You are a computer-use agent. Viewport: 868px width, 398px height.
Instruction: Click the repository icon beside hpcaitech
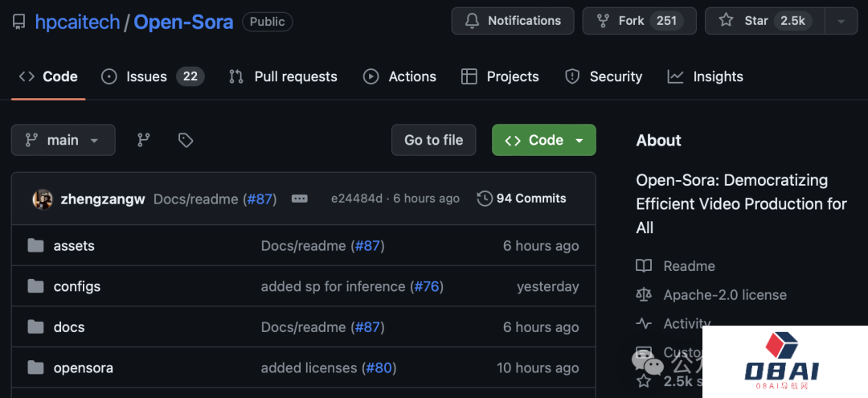point(18,22)
